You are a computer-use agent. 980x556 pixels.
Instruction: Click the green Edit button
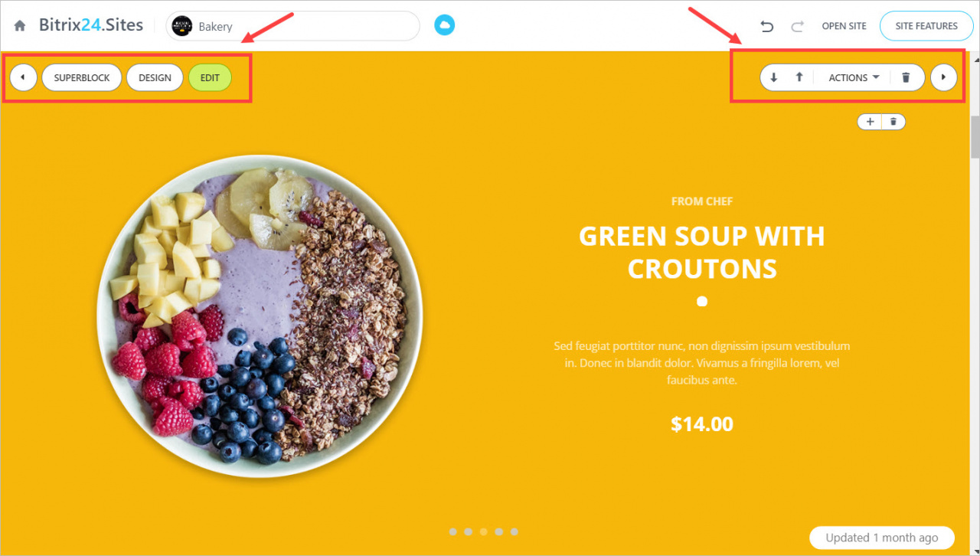(210, 77)
